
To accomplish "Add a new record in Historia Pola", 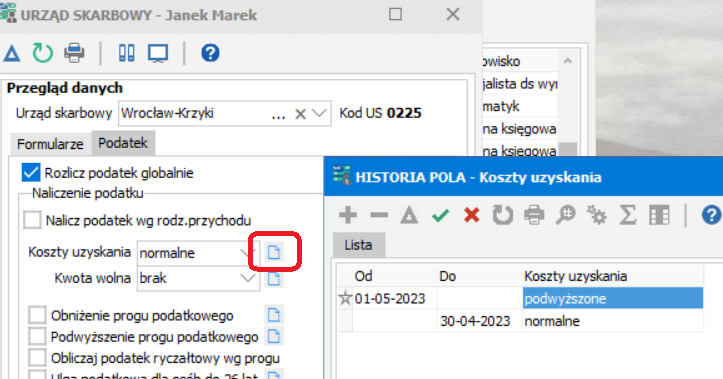I will pyautogui.click(x=348, y=215).
